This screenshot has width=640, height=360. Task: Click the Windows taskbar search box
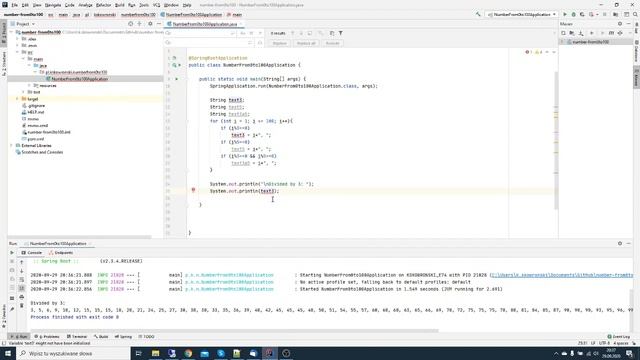73,353
